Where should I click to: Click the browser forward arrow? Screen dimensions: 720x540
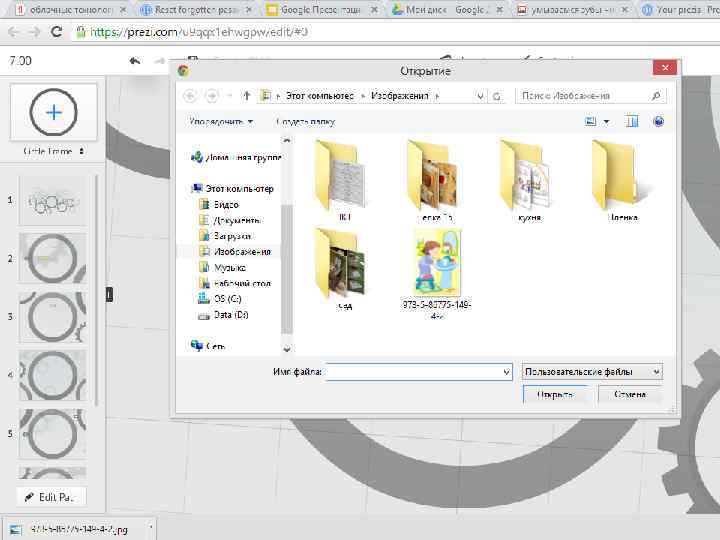(34, 32)
